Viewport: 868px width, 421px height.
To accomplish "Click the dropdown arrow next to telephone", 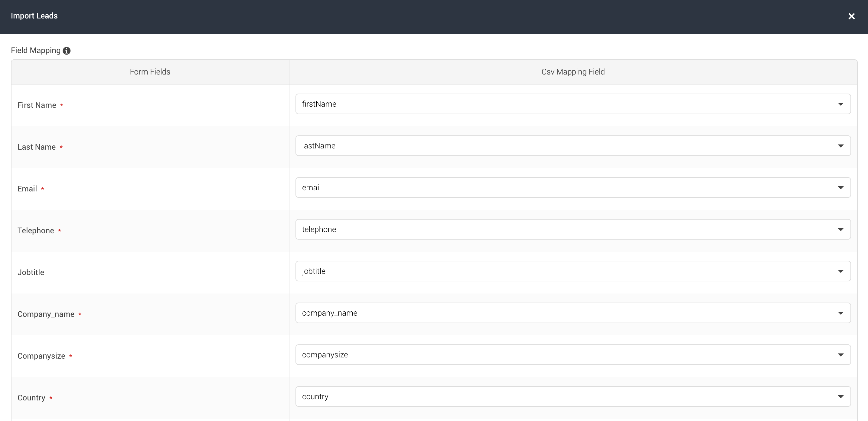I will (841, 229).
